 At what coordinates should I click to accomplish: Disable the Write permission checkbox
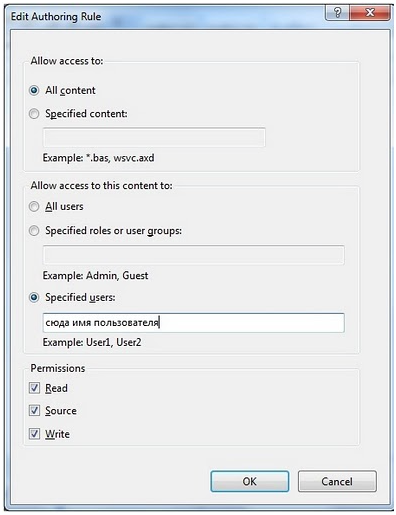34,434
